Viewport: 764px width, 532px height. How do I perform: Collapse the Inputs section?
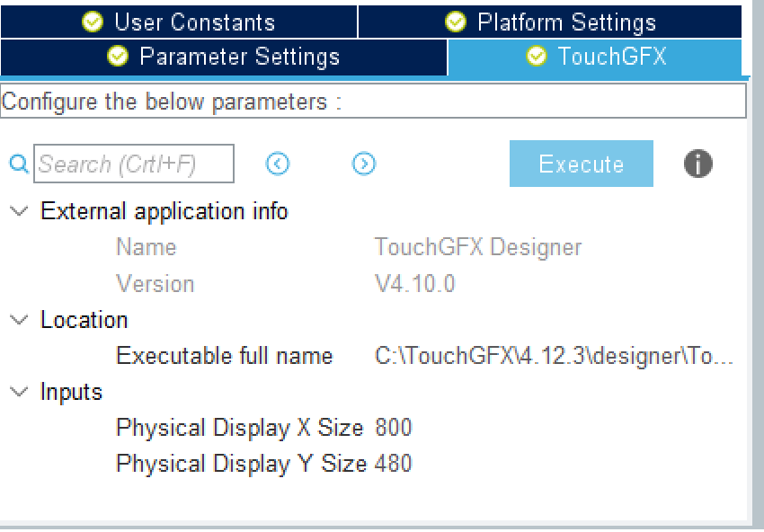tap(19, 392)
